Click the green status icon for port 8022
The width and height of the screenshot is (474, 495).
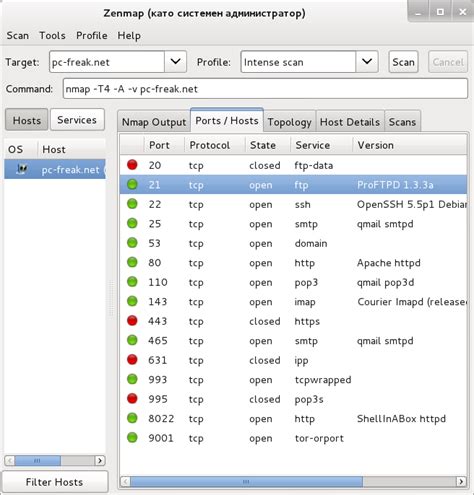(x=132, y=418)
